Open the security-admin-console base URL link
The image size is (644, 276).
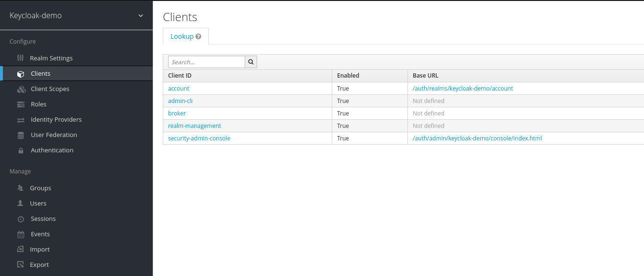(477, 138)
